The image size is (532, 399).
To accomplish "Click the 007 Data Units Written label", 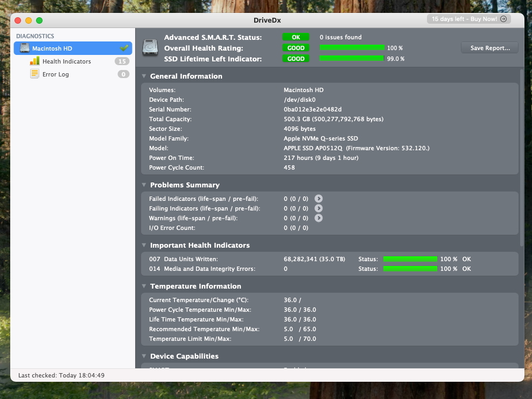I will coord(183,259).
